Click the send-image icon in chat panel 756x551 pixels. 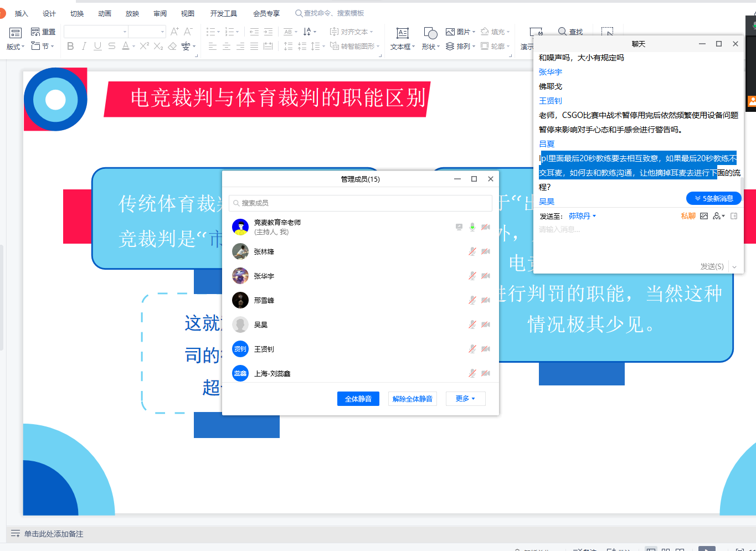coord(704,216)
